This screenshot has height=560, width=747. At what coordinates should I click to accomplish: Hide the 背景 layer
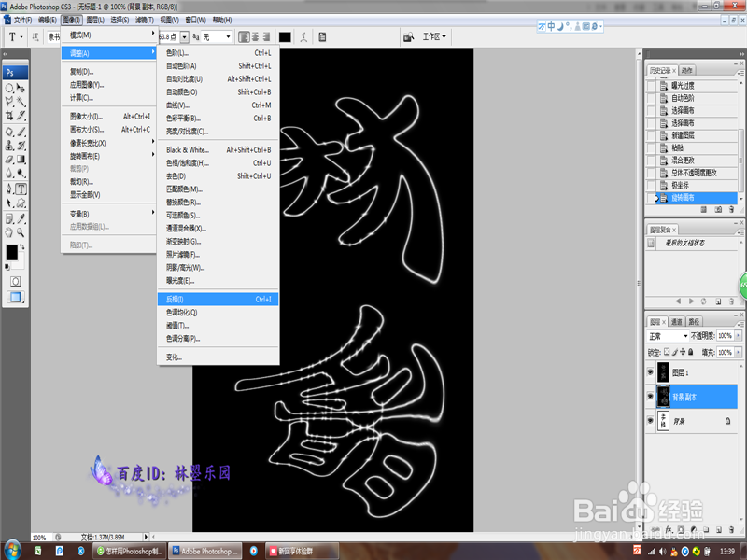(651, 420)
